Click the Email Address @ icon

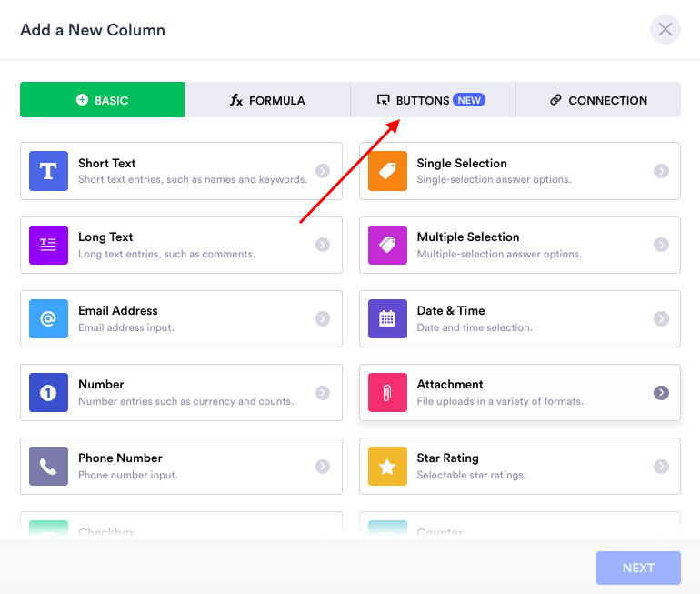49,318
